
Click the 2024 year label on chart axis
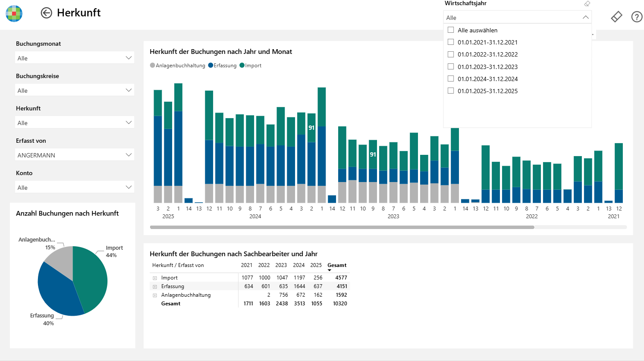tap(255, 217)
